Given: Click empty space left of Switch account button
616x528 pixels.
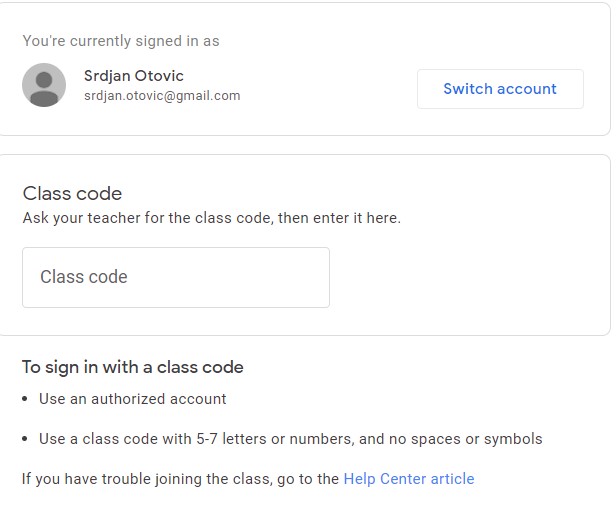Looking at the screenshot, I should click(330, 88).
